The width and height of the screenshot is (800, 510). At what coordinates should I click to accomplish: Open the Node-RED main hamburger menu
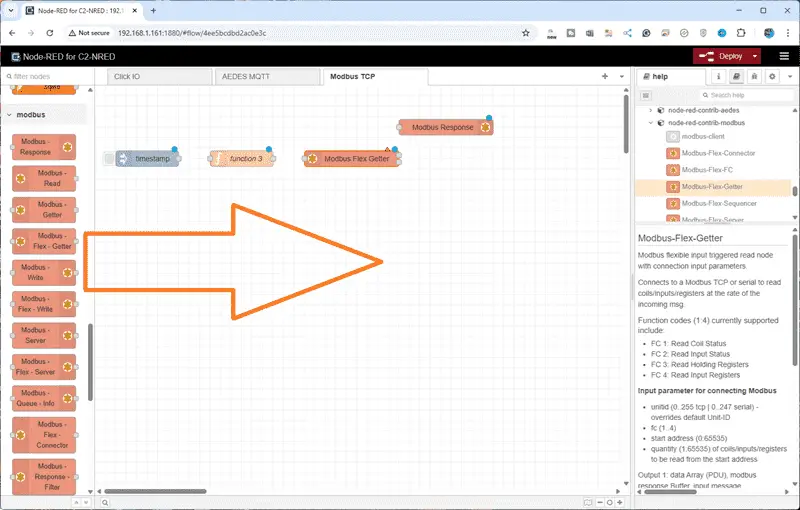784,56
